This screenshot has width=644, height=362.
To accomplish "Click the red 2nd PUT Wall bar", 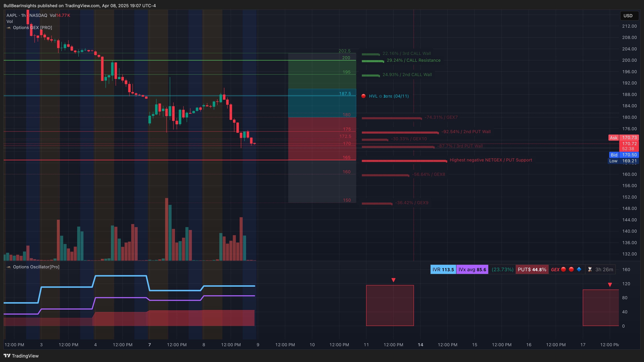I will (400, 133).
